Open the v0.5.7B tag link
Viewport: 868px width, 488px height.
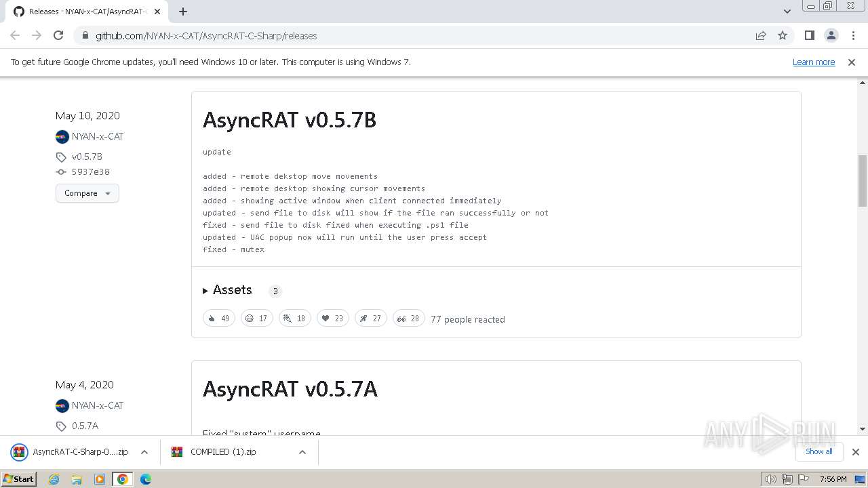pos(87,157)
